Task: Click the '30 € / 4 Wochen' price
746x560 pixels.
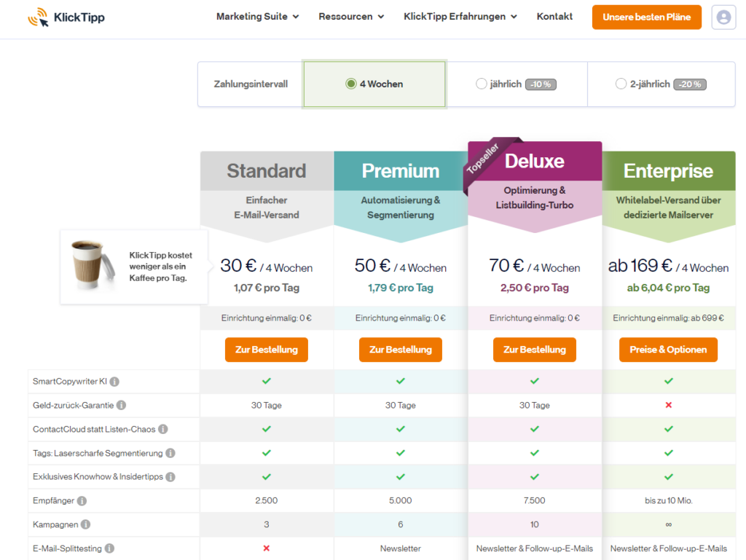Action: click(267, 266)
